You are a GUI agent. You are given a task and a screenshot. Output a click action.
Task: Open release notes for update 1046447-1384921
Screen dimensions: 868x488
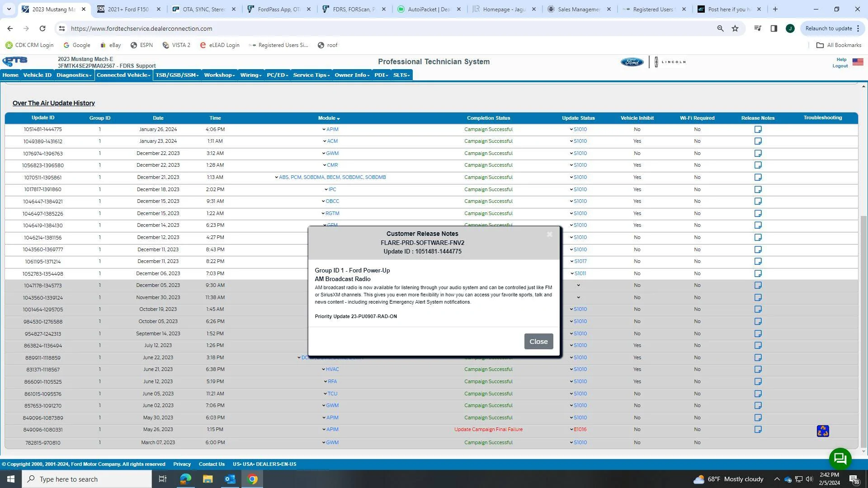coord(758,202)
